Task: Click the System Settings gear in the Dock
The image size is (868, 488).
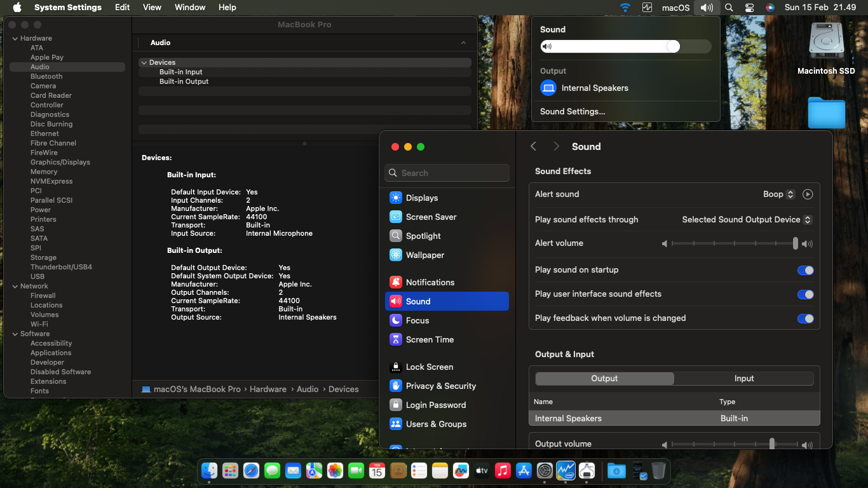Action: pos(545,471)
